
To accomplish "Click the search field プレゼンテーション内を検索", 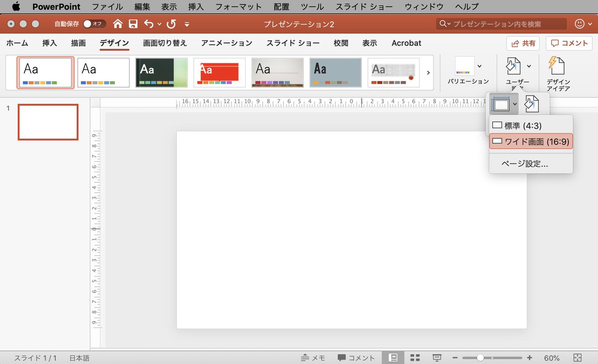I will 501,24.
